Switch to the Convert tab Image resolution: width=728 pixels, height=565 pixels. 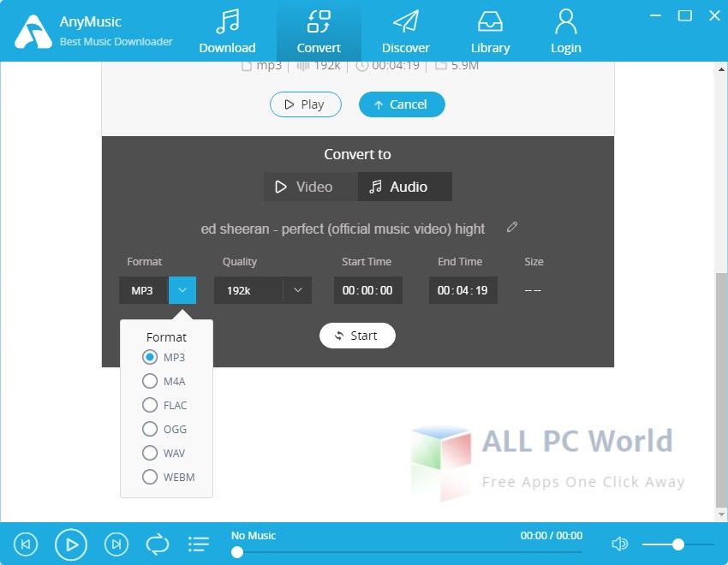pyautogui.click(x=319, y=31)
